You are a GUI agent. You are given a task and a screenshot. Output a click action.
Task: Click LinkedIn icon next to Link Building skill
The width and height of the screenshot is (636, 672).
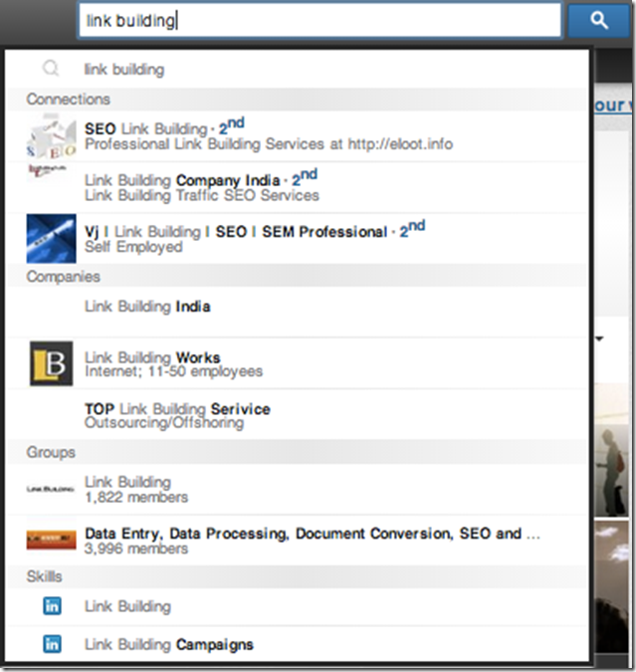click(x=52, y=606)
